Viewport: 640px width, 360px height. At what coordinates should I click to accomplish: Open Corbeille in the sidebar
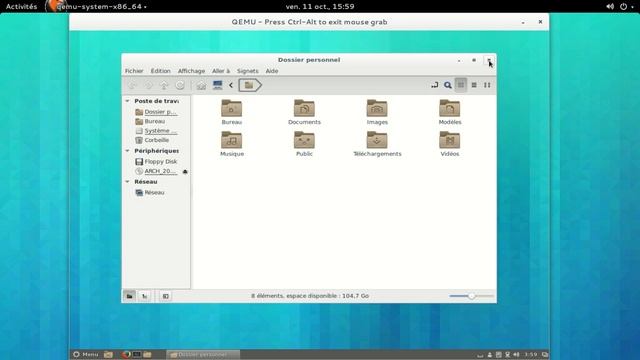click(152, 140)
